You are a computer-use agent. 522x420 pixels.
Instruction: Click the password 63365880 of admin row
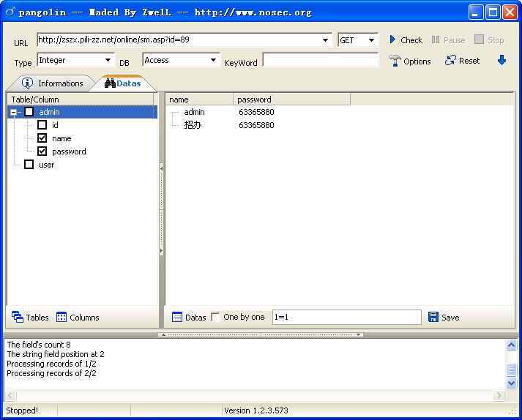[256, 112]
